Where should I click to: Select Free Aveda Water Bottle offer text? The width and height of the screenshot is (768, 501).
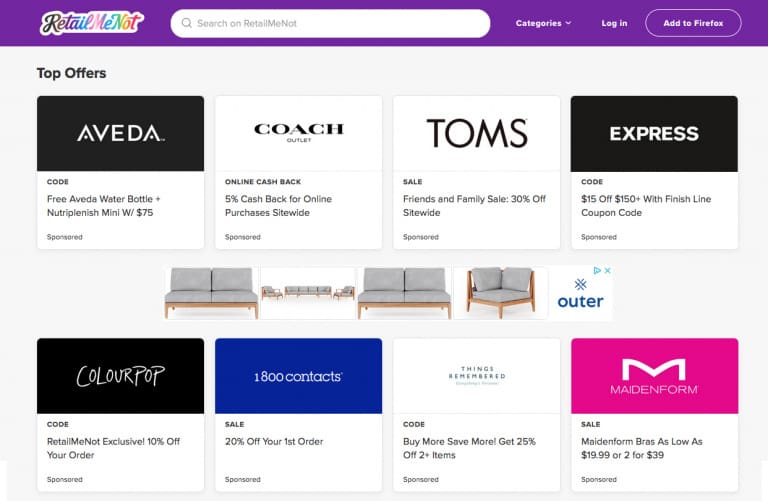point(103,206)
